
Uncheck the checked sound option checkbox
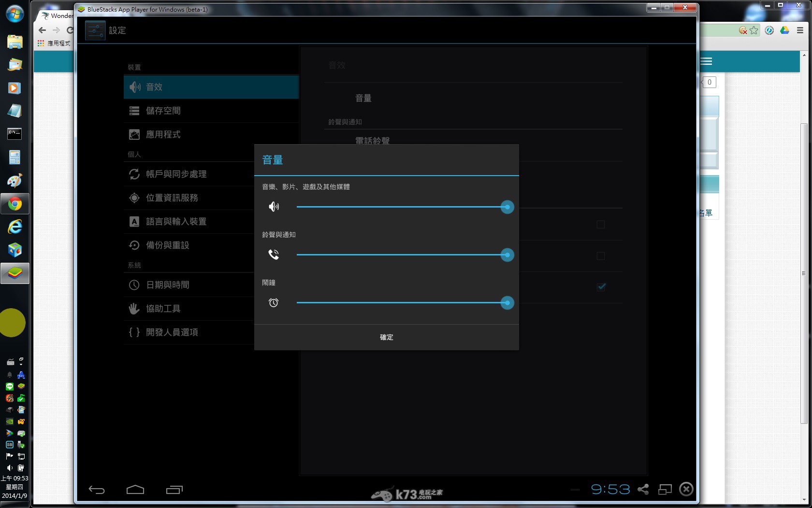[x=601, y=287]
